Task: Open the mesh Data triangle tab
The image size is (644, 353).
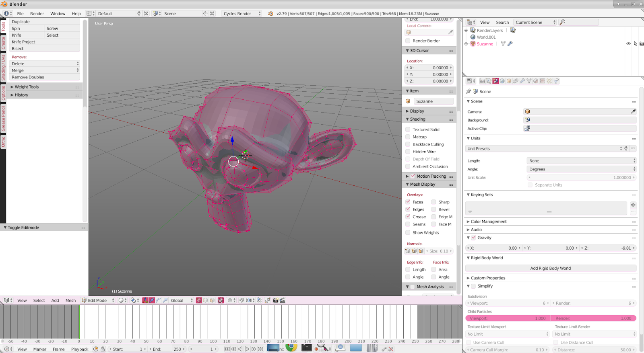Action: coord(529,81)
